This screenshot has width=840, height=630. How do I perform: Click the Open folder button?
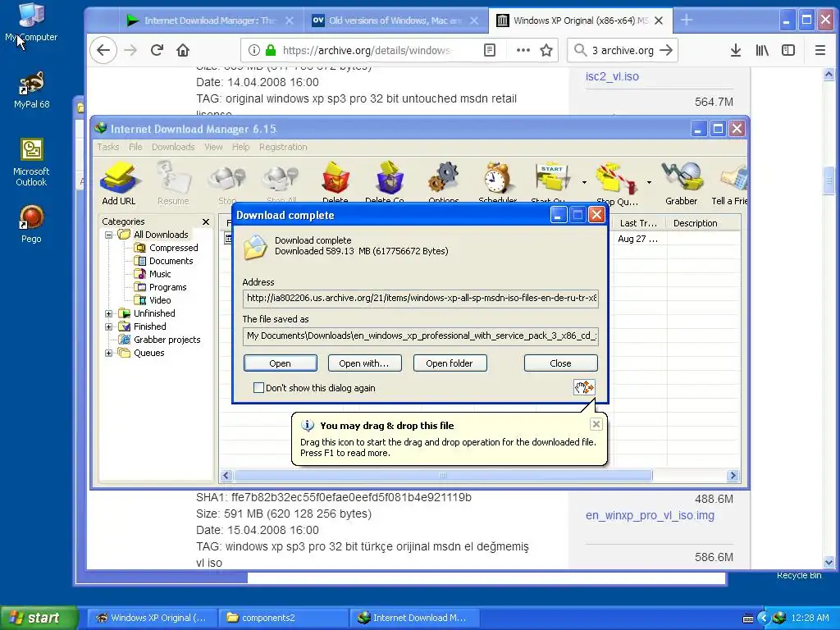pos(450,363)
